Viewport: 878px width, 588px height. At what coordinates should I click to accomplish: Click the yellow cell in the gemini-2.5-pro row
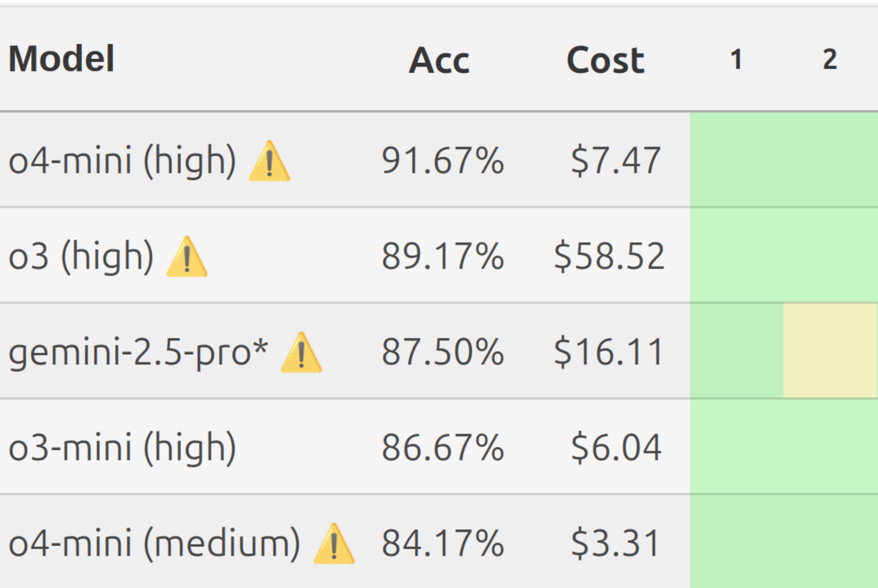[x=830, y=351]
